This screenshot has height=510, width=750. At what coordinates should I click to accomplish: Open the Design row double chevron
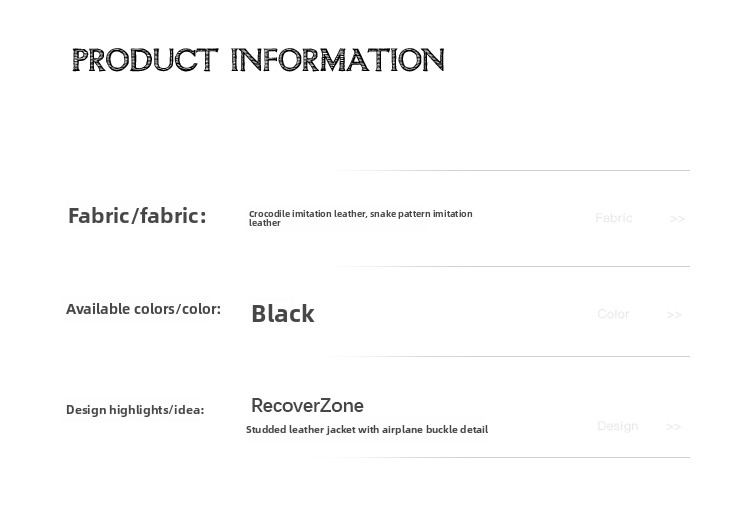pos(673,427)
